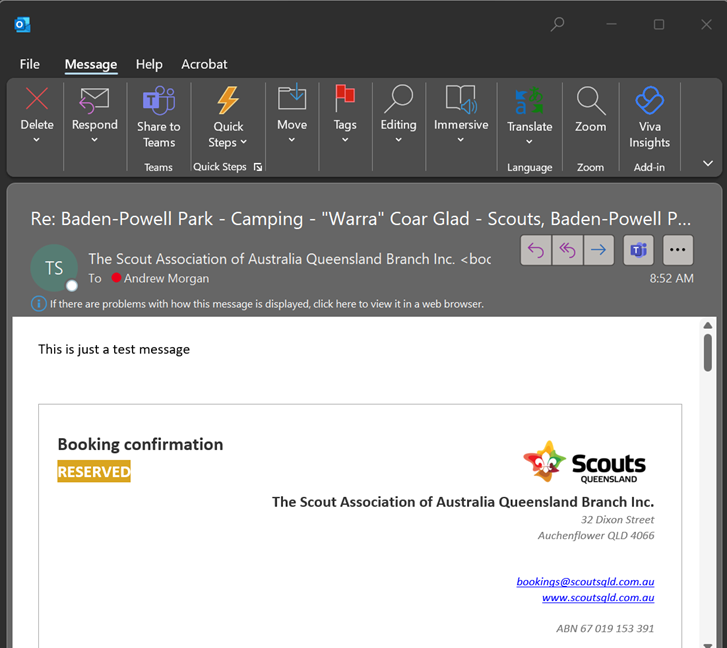Open the Help tab

pyautogui.click(x=149, y=64)
